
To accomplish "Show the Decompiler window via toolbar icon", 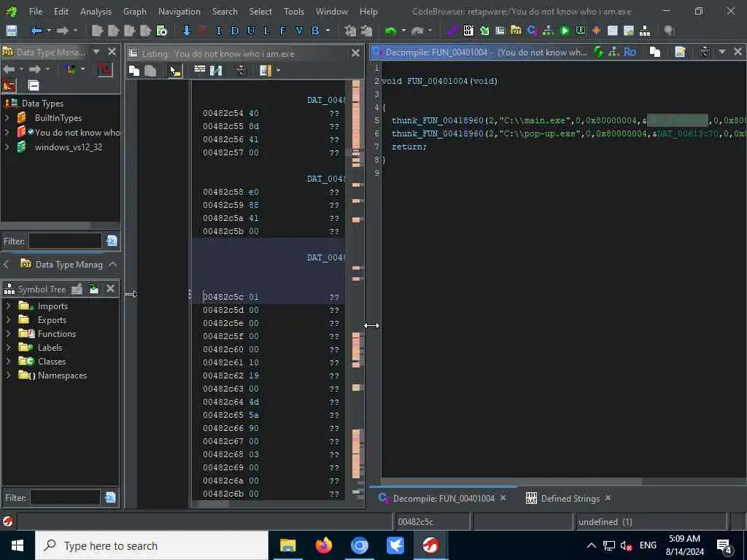I will [x=532, y=31].
